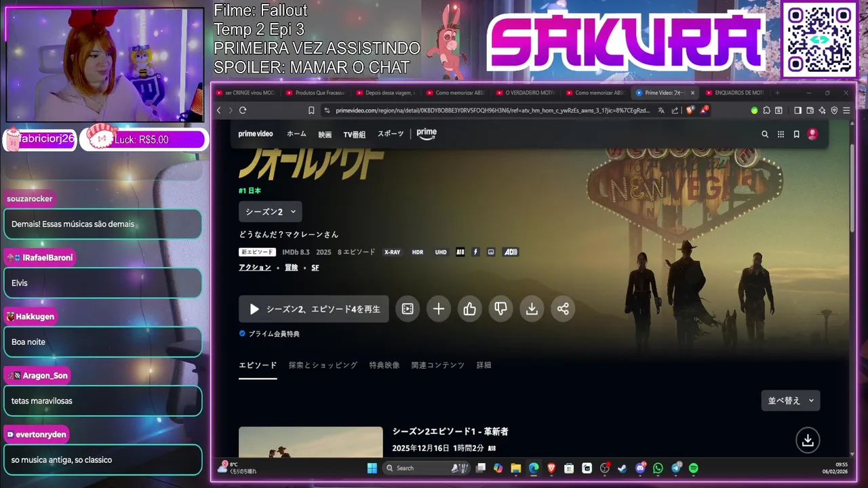Switch to the 探索とショッピング tab
868x488 pixels.
323,365
